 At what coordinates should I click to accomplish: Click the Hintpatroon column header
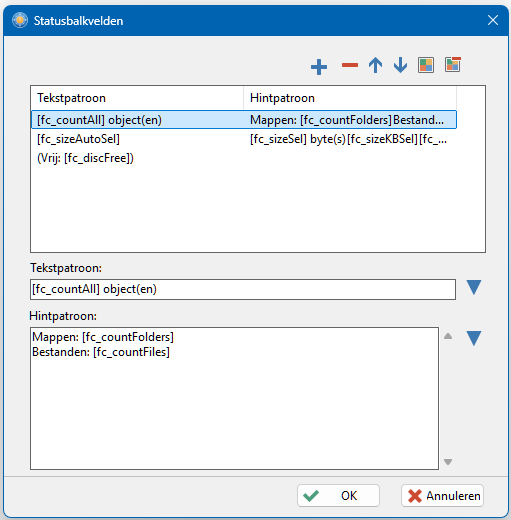click(x=350, y=98)
